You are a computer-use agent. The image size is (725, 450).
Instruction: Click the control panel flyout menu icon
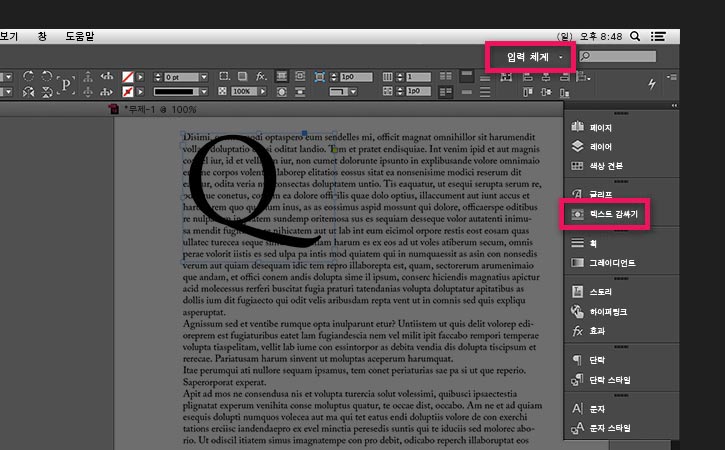pyautogui.click(x=672, y=77)
